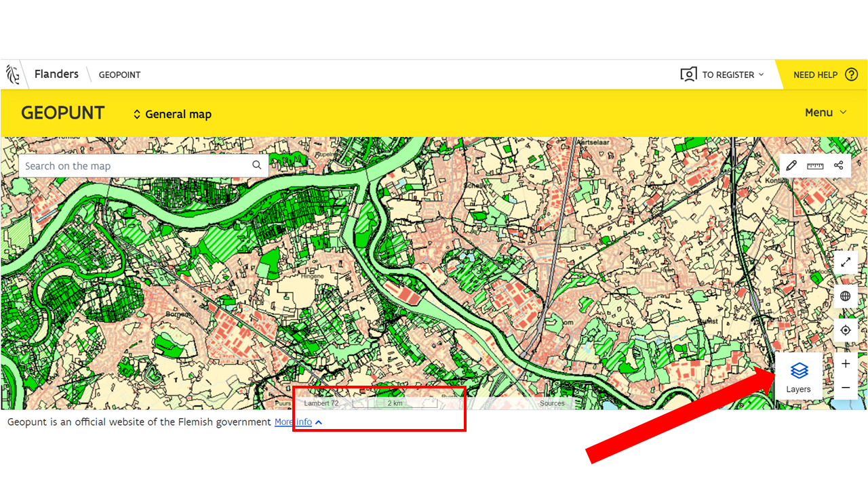The height and width of the screenshot is (488, 868).
Task: Click the share map icon
Action: click(x=838, y=165)
